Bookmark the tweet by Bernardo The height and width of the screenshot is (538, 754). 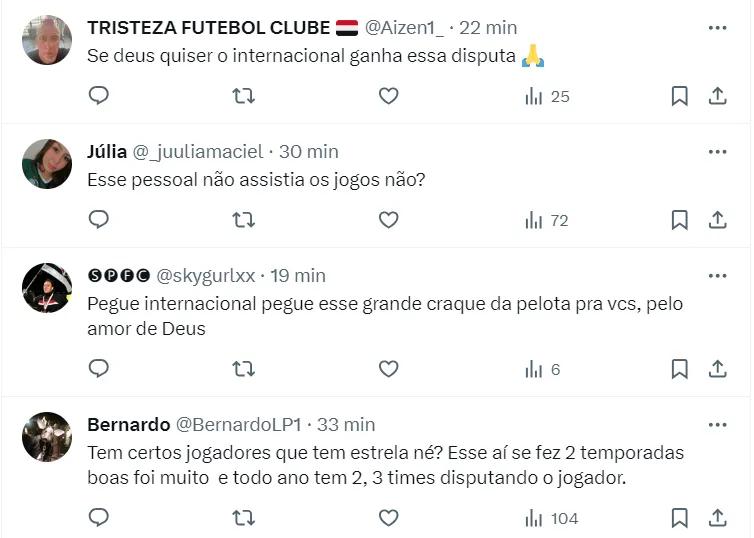click(x=679, y=518)
